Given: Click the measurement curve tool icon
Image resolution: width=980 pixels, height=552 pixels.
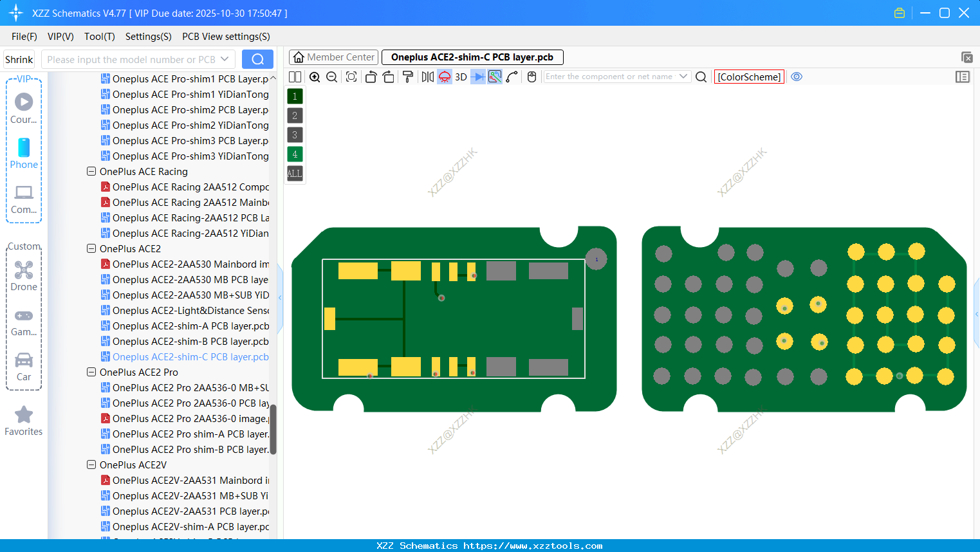Looking at the screenshot, I should [x=511, y=77].
